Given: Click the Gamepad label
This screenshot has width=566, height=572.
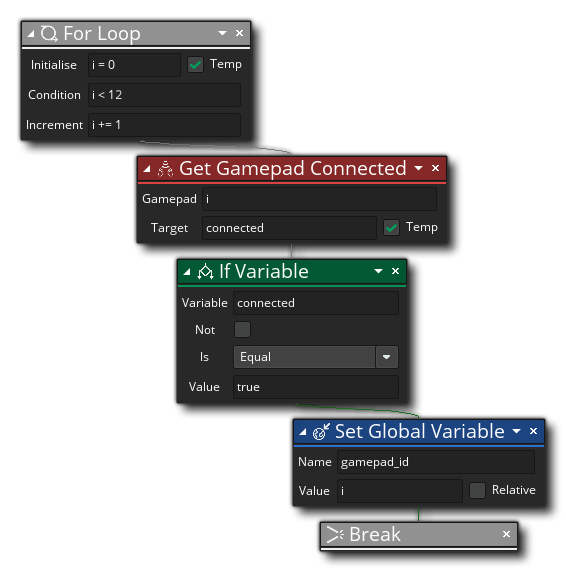Looking at the screenshot, I should click(x=169, y=199).
